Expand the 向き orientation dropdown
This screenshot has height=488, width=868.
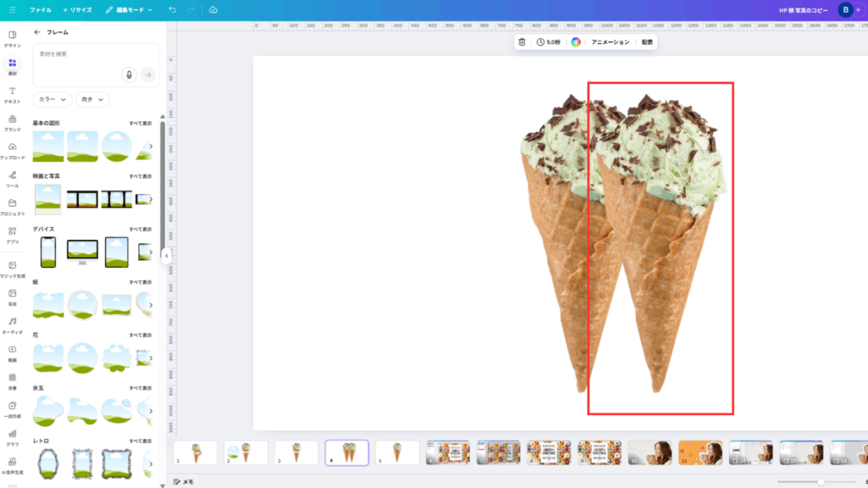[92, 99]
